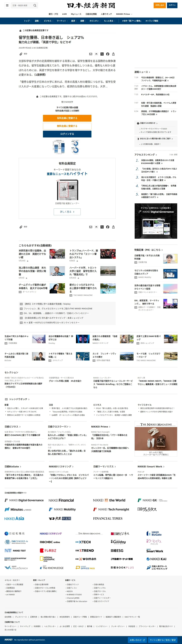Click 詳しく見る button in paper viewer promo
182x644 pixels.
(67, 212)
